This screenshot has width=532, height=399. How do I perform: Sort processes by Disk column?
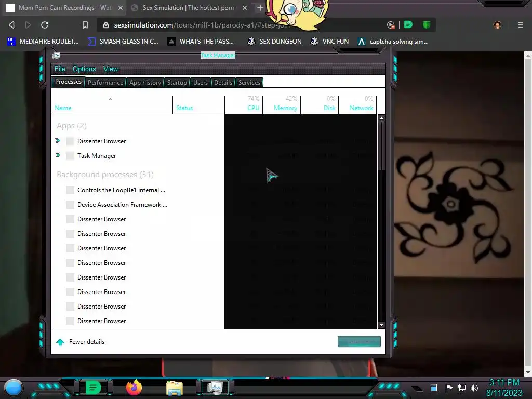tap(320, 104)
